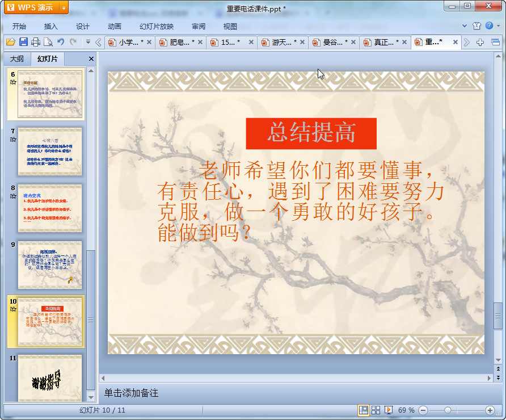
Task: Open the 视图 ribbon tab
Action: click(230, 27)
